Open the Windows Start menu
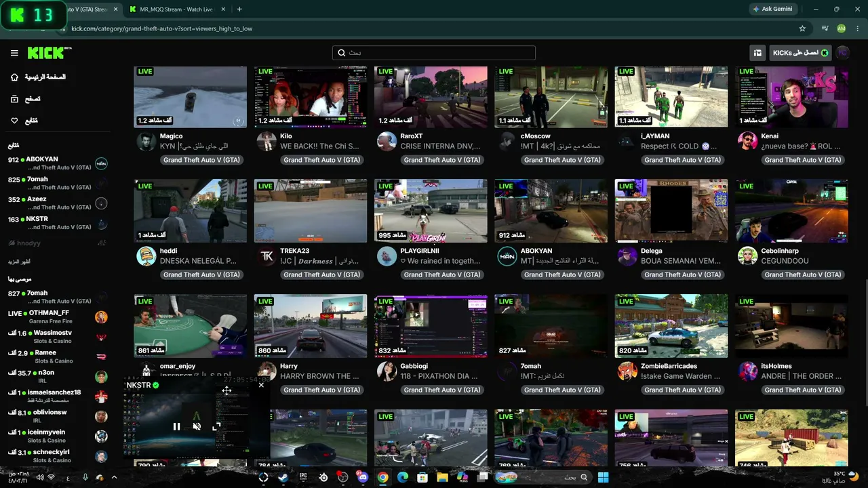 [x=603, y=477]
